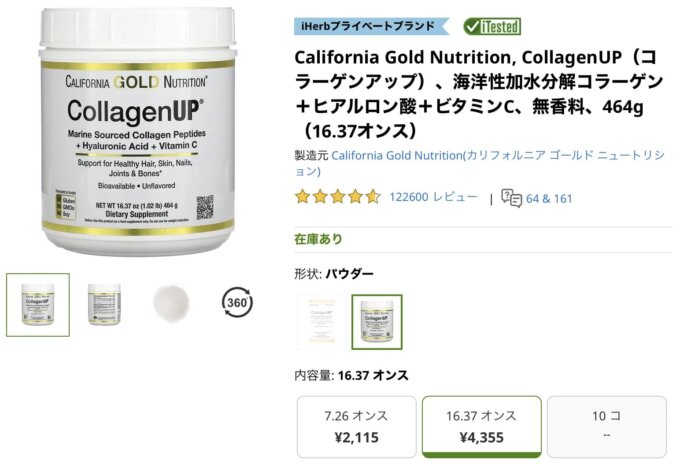
Task: Click the main CollagenUP product image
Action: (x=138, y=132)
